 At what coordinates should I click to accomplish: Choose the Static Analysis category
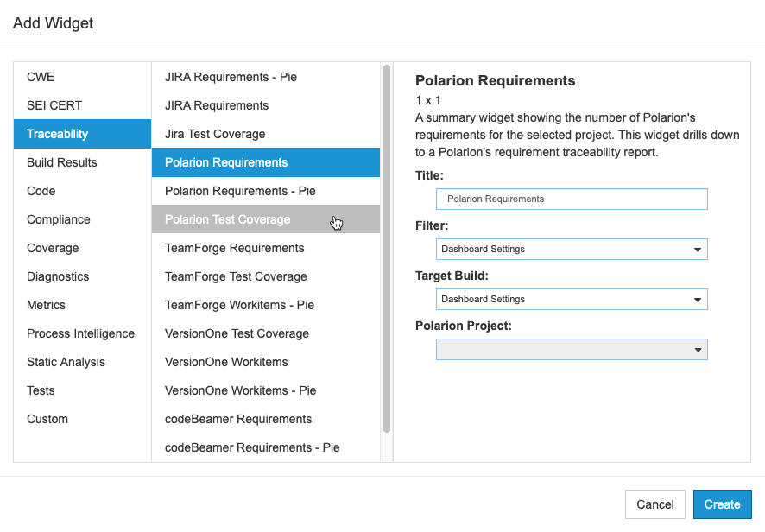[x=82, y=362]
